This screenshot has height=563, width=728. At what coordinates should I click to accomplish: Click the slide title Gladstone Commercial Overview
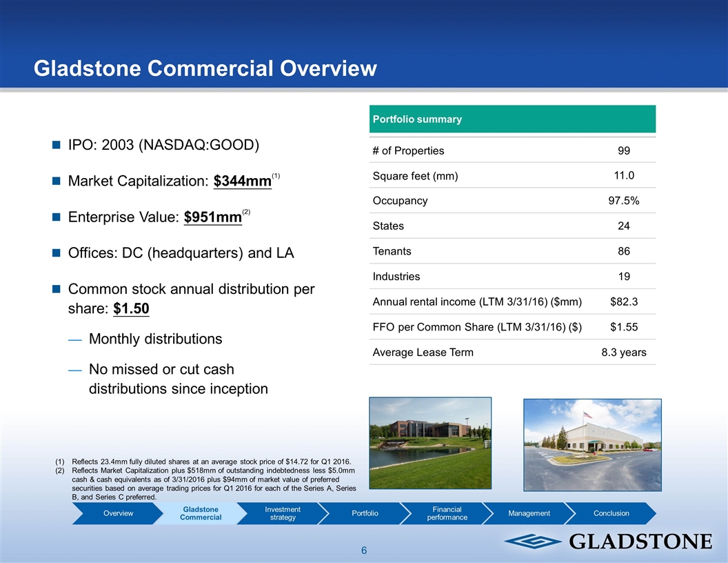click(205, 68)
